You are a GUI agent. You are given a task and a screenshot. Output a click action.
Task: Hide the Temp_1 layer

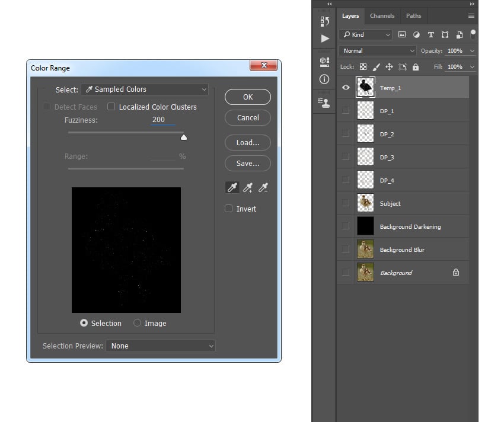[x=346, y=88]
